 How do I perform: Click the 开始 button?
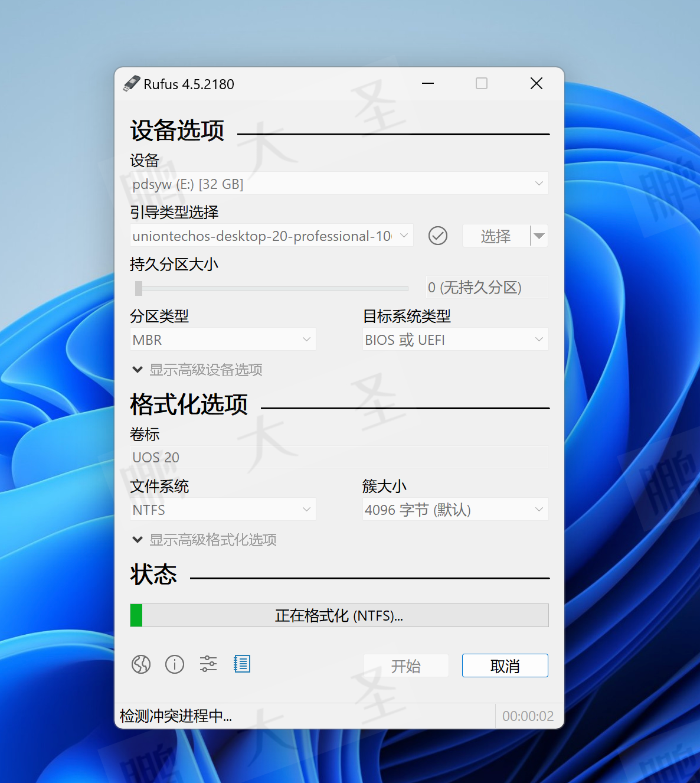(x=406, y=666)
